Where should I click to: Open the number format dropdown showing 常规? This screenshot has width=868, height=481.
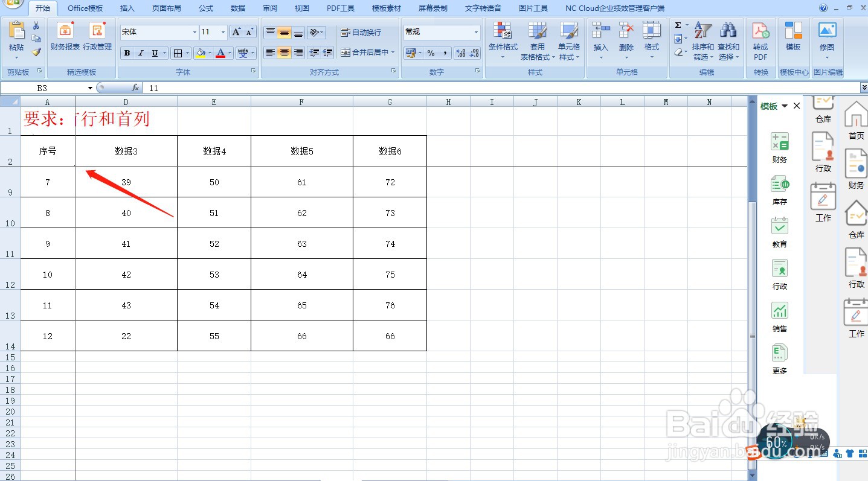(x=475, y=31)
